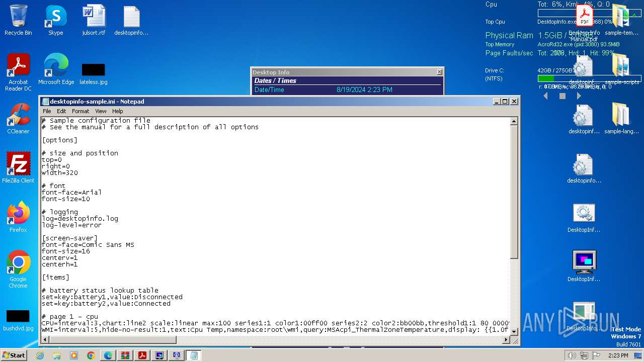Image resolution: width=644 pixels, height=362 pixels.
Task: Select the Acrobat Reader DC shortcut
Action: (18, 72)
